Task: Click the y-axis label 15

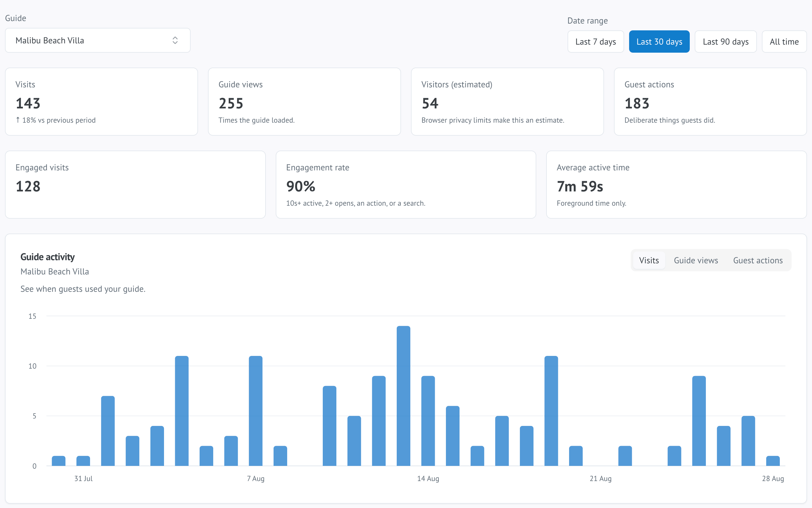Action: click(32, 316)
